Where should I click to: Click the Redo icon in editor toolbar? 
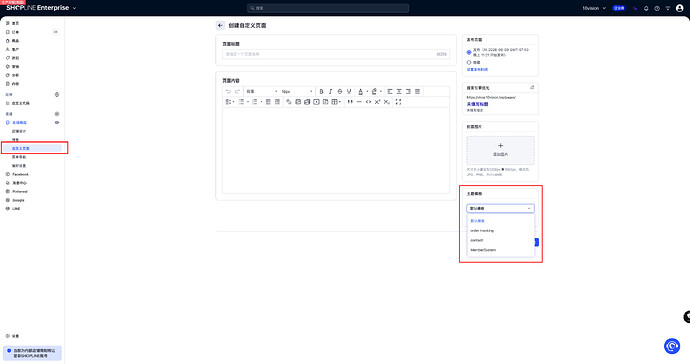tap(237, 92)
